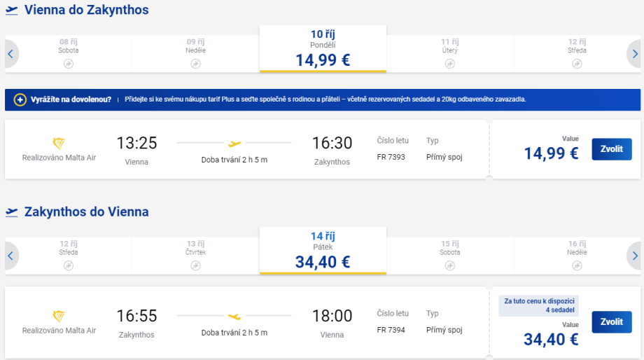This screenshot has height=360, width=644.
Task: Click the plus icon in the blue Plus banner
Action: tap(20, 99)
